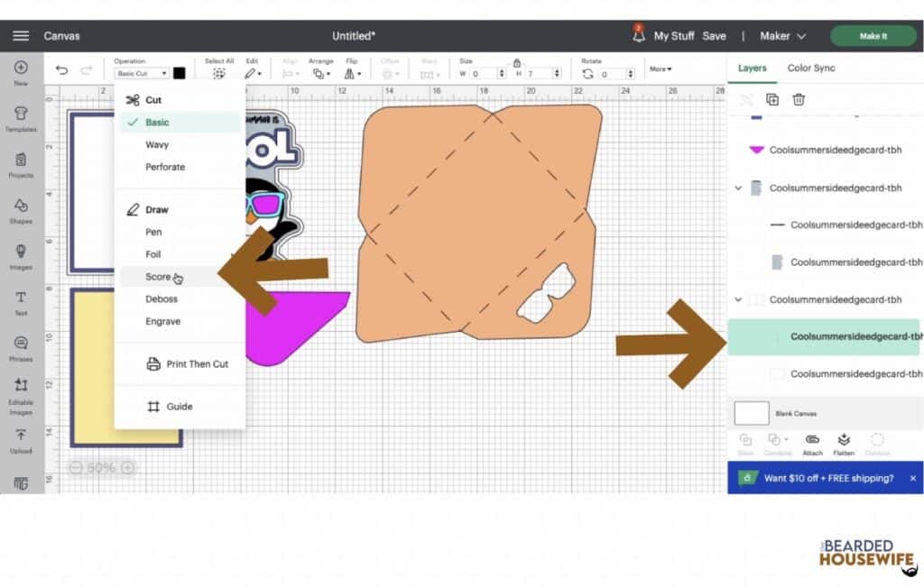Open the Operation dropdown
The height and width of the screenshot is (587, 924).
click(x=142, y=73)
